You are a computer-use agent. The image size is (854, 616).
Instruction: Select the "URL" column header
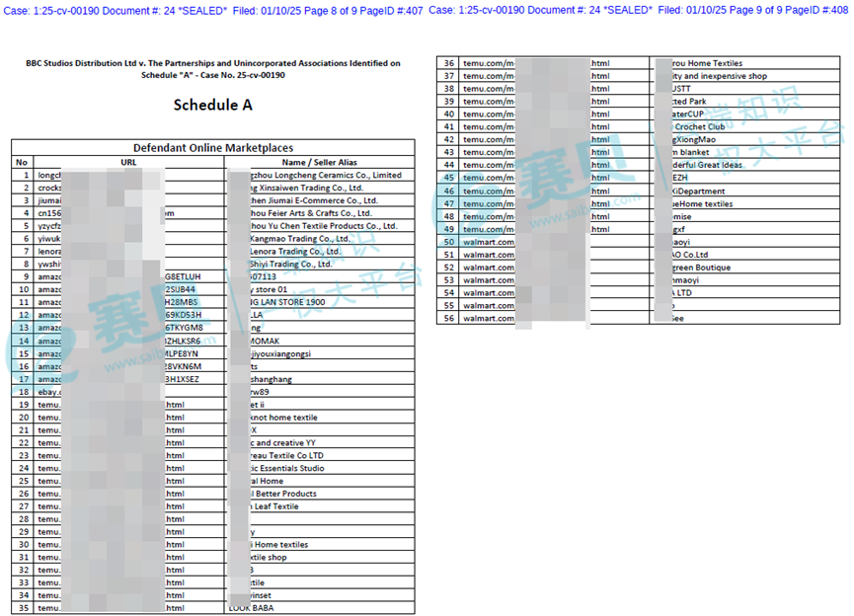click(128, 162)
